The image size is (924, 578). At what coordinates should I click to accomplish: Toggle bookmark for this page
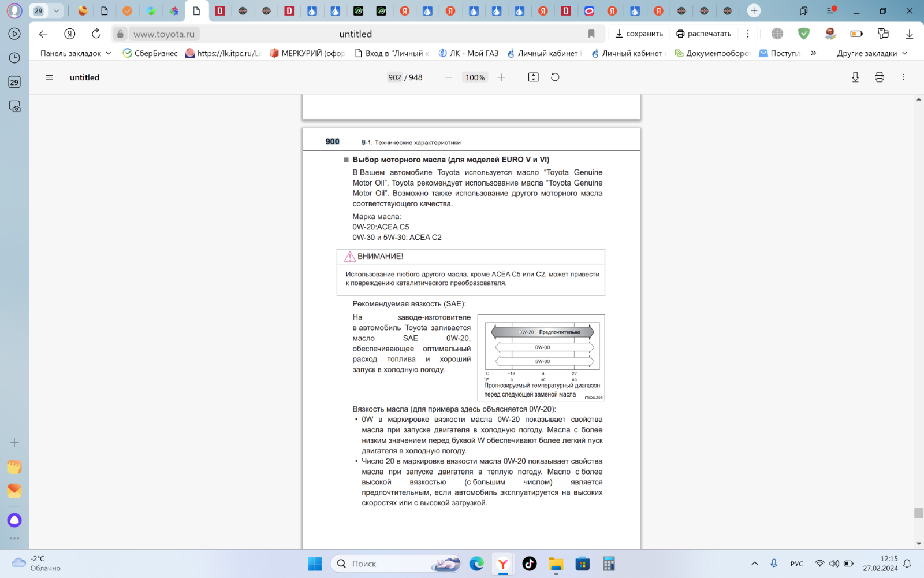click(x=591, y=34)
